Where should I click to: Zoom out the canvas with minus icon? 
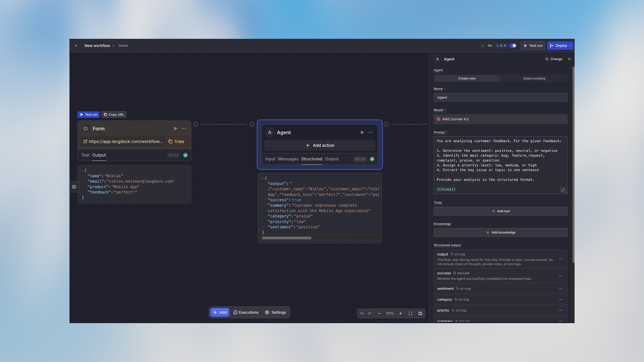(379, 313)
